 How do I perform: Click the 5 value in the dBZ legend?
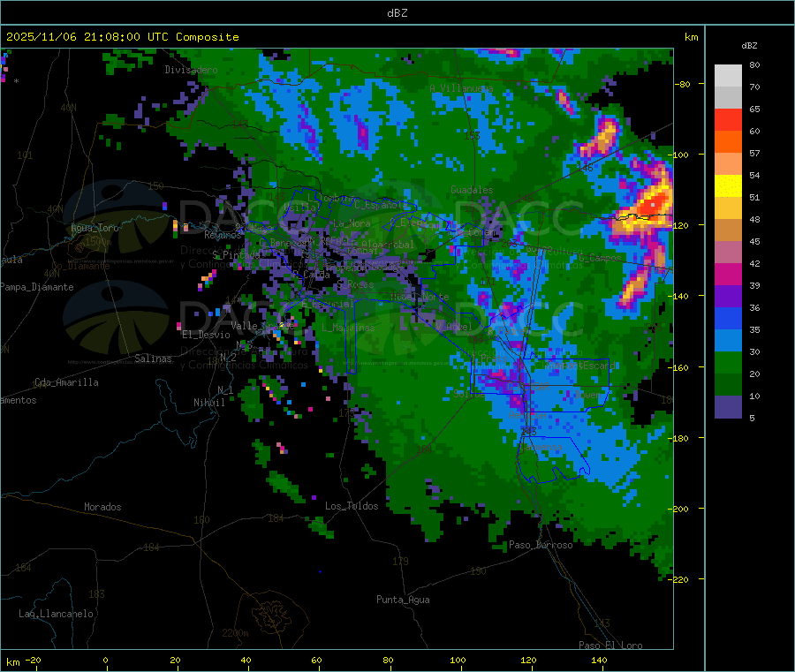(752, 418)
